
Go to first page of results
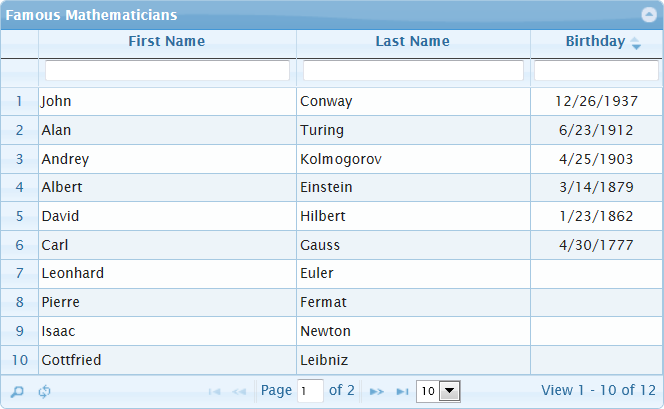point(214,391)
